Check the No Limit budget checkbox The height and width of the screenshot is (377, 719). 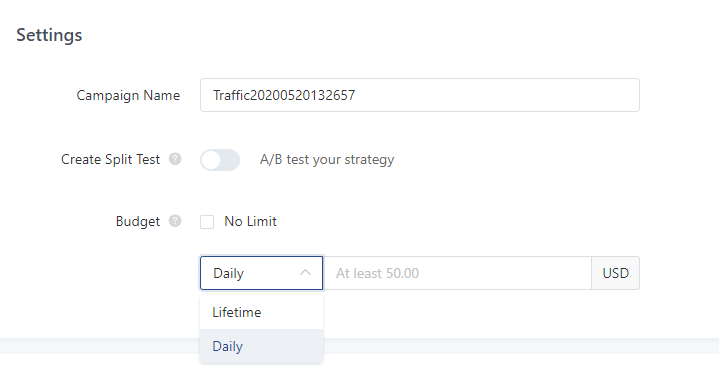point(207,222)
